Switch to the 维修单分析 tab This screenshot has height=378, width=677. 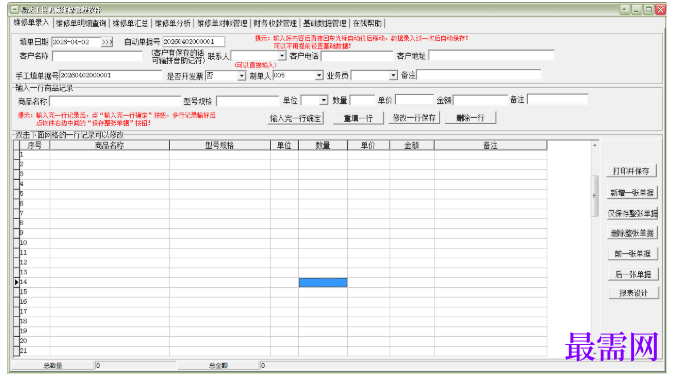tap(173, 23)
